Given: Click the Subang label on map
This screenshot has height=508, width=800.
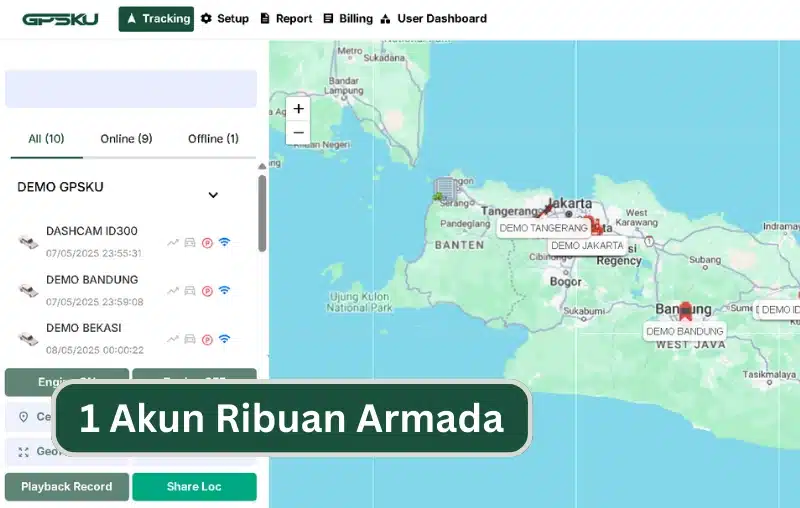Looking at the screenshot, I should 705,260.
